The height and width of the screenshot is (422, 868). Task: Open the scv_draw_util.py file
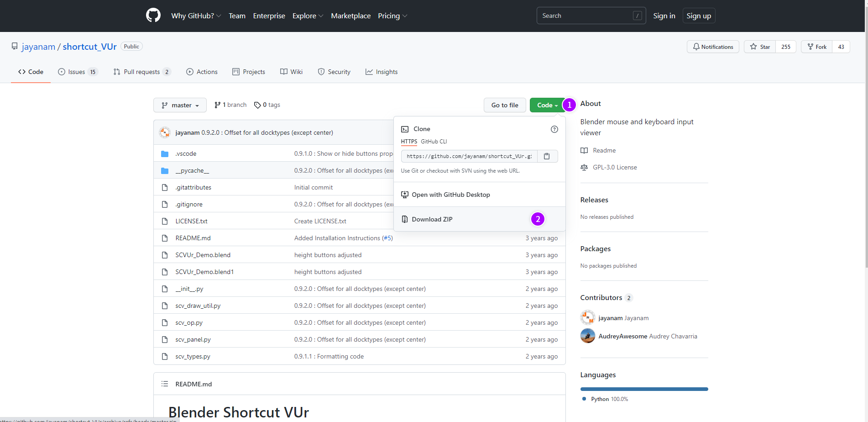[198, 306]
